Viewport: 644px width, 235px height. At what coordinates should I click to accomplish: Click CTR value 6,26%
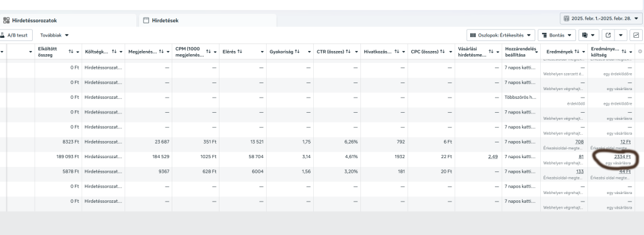351,142
